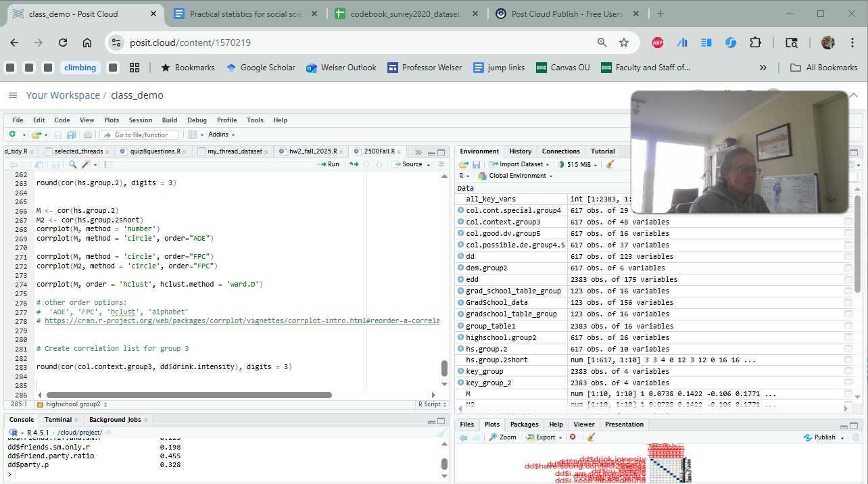
Task: Expand the highschool.group2 data frame
Action: tap(461, 337)
